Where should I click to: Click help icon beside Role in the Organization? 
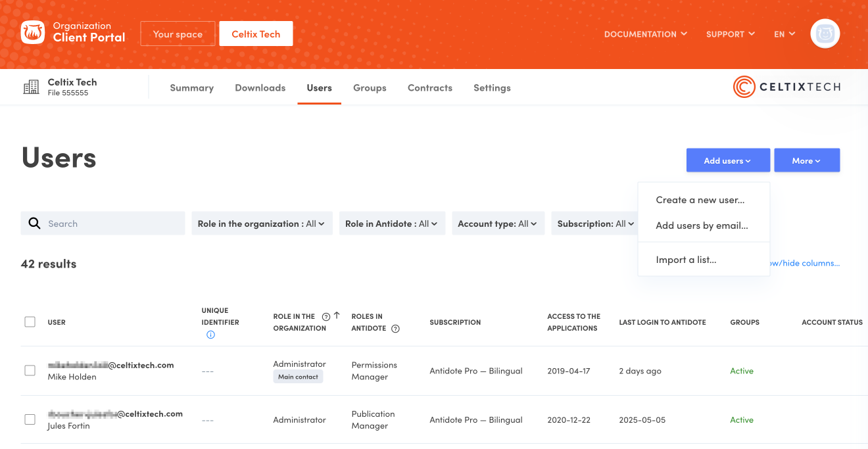point(326,317)
